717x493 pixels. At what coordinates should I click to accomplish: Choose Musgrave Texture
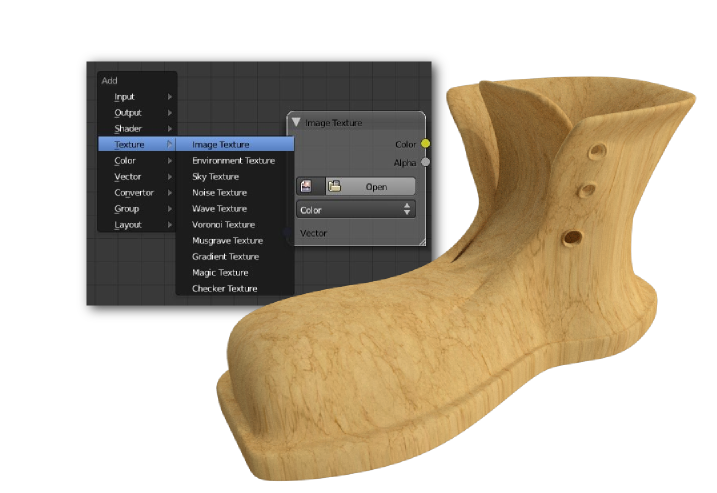click(235, 241)
